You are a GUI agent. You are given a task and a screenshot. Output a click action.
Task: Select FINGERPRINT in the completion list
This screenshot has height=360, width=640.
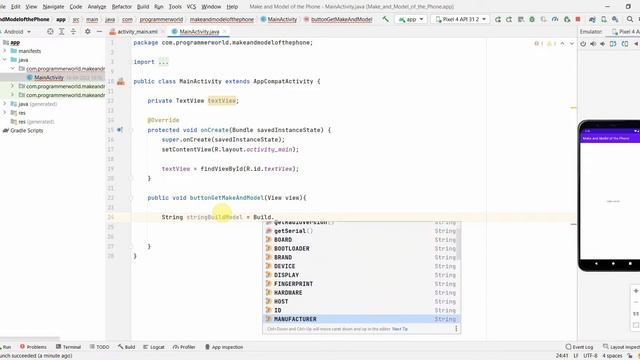click(x=361, y=284)
